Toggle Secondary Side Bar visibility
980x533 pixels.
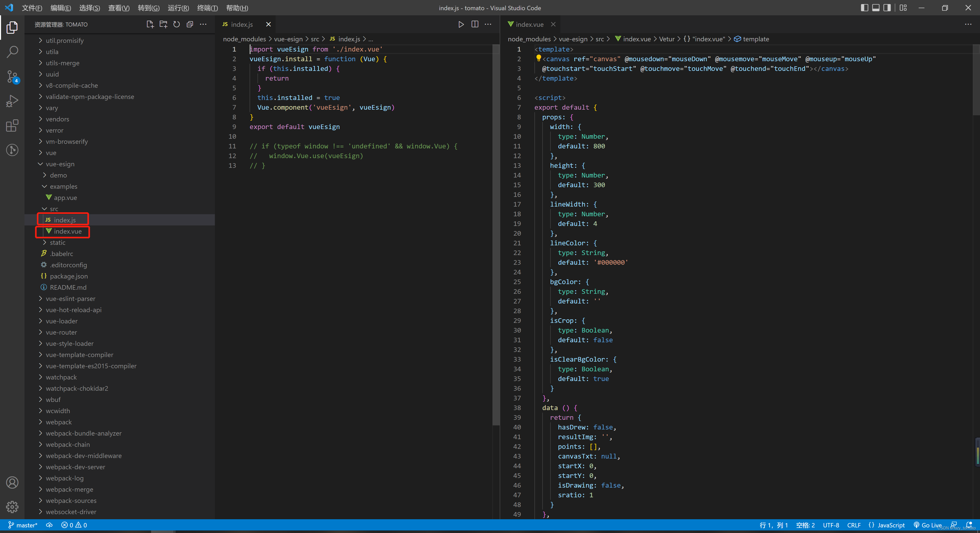[x=887, y=8]
